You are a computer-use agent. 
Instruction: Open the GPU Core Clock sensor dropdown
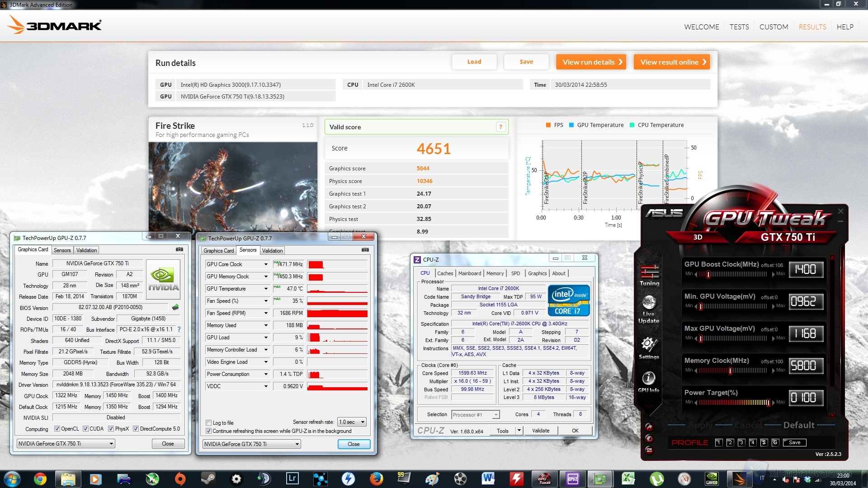[266, 264]
